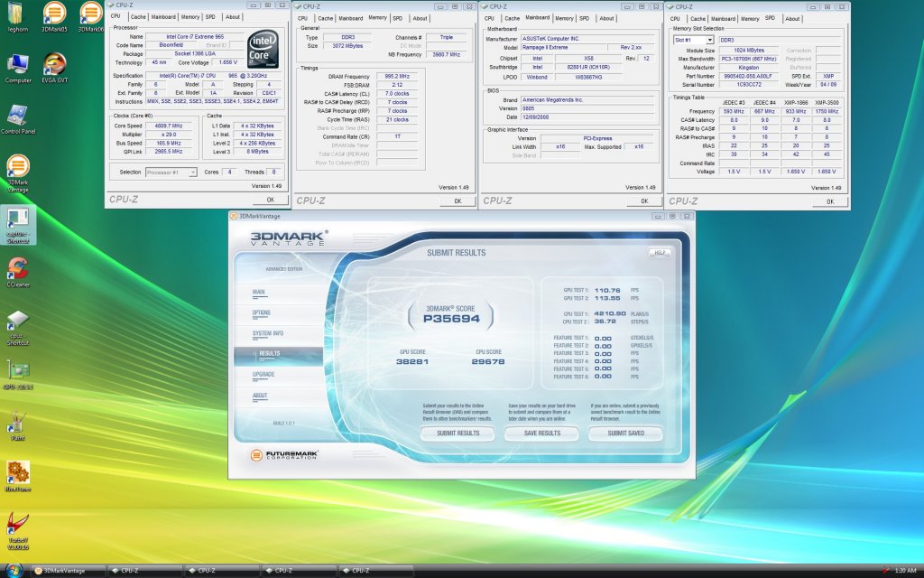Image resolution: width=924 pixels, height=578 pixels.
Task: Open the Cache tab in the first CPU-Z window
Action: 138,17
